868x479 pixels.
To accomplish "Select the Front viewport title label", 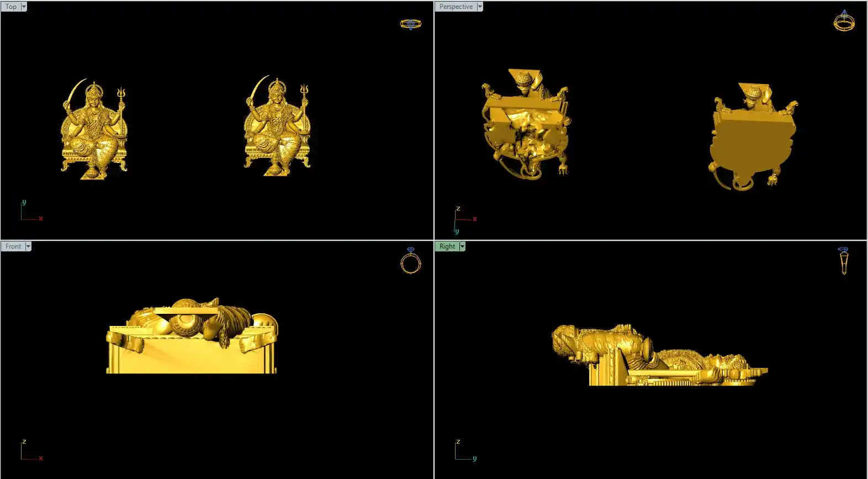I will pos(13,246).
